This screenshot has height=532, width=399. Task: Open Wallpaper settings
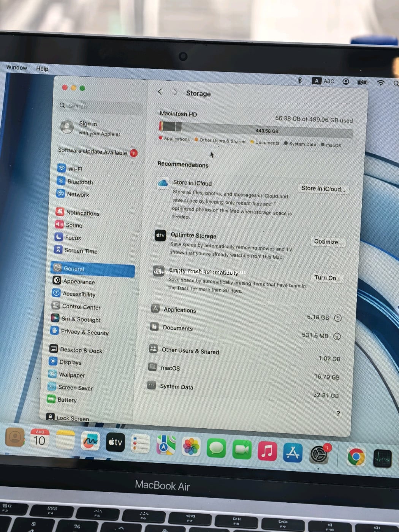(x=66, y=375)
